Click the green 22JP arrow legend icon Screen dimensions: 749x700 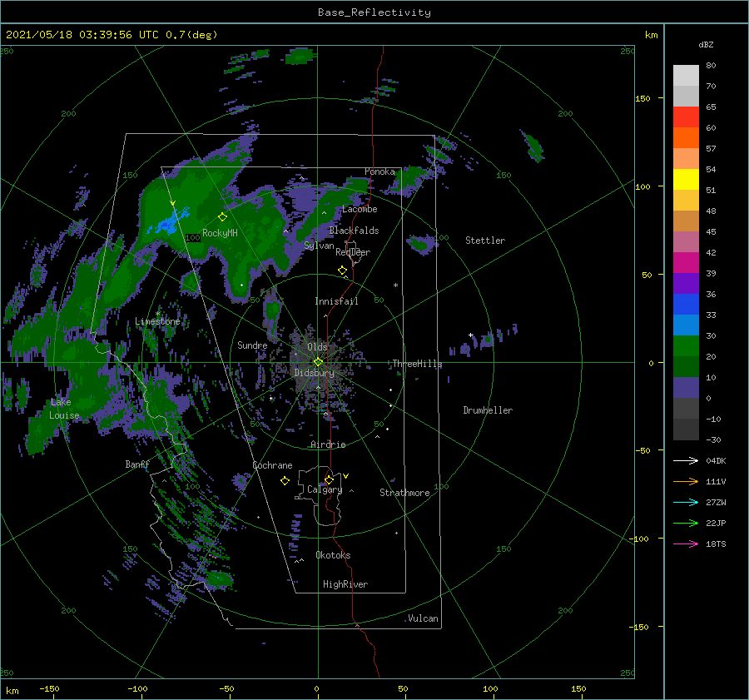point(686,523)
